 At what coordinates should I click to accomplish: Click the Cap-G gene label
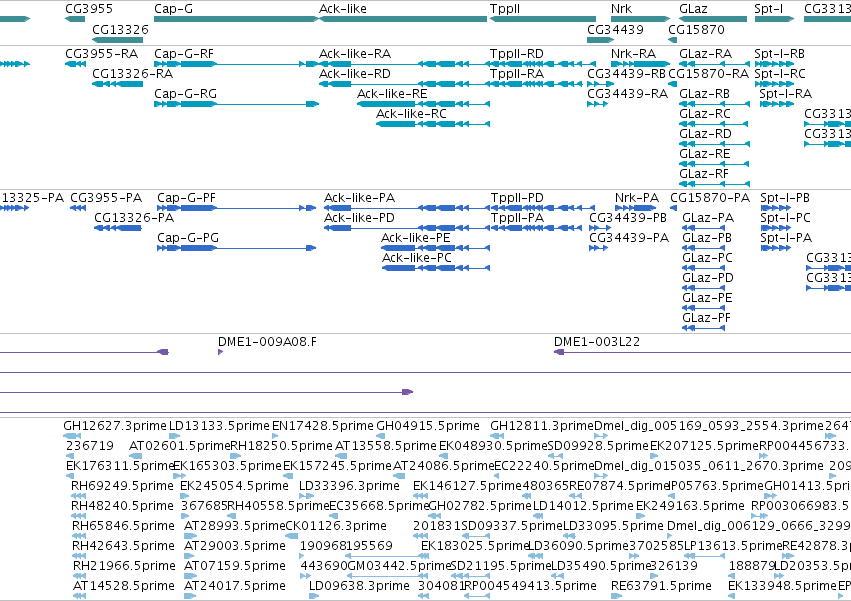(173, 9)
